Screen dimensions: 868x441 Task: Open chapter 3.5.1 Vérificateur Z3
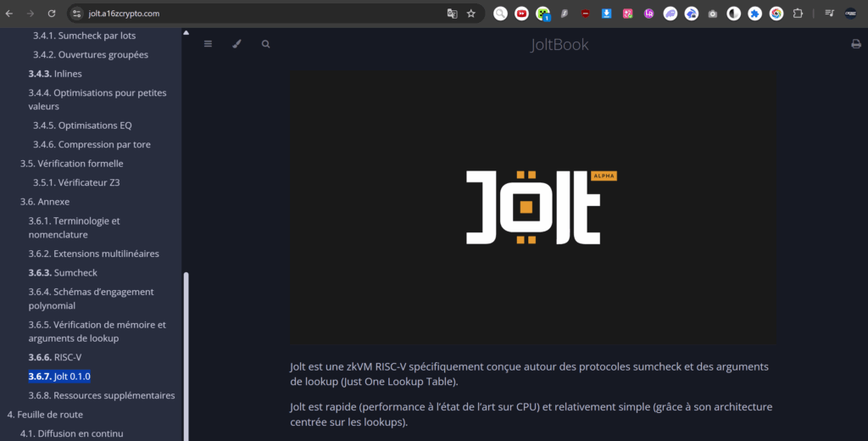[x=76, y=182]
